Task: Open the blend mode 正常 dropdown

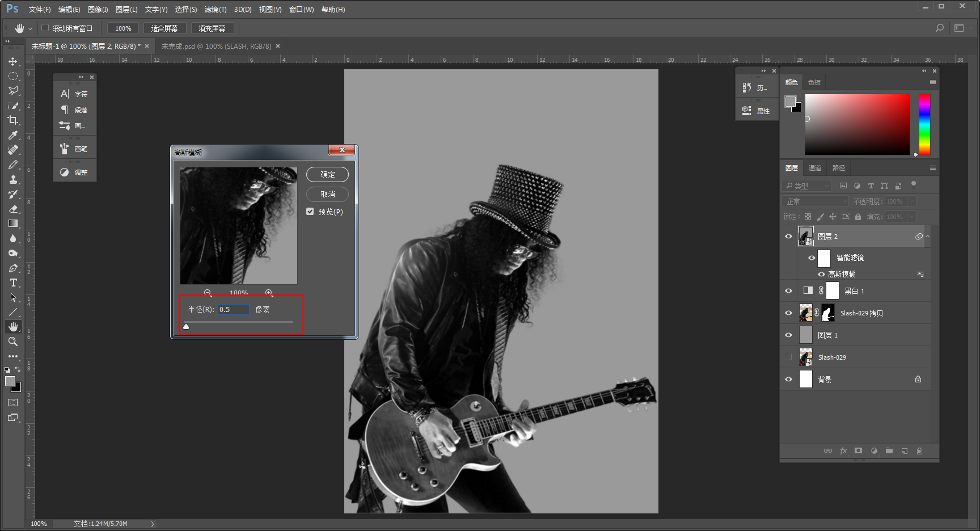Action: [816, 201]
